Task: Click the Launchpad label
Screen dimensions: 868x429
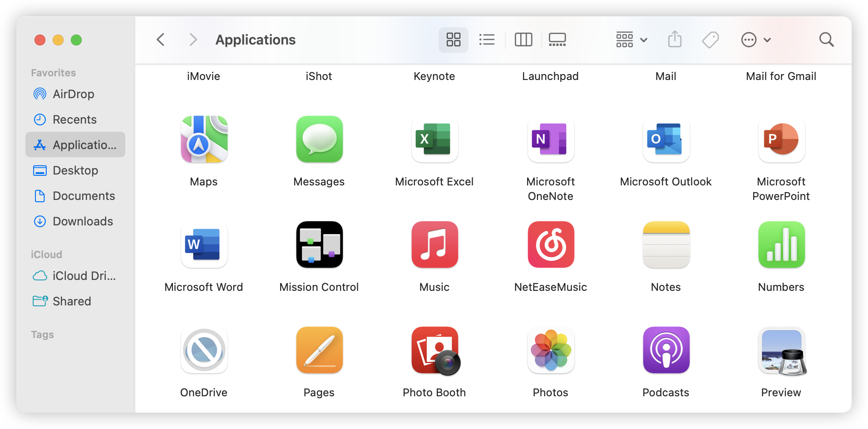Action: click(x=550, y=76)
